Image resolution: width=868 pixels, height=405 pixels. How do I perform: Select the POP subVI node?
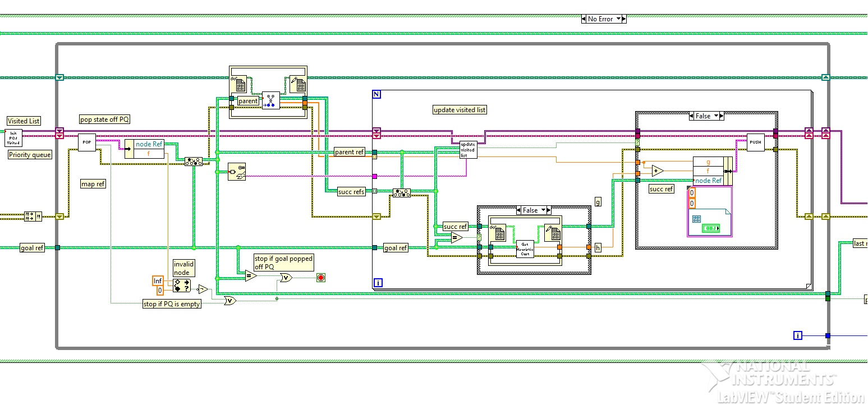point(87,142)
